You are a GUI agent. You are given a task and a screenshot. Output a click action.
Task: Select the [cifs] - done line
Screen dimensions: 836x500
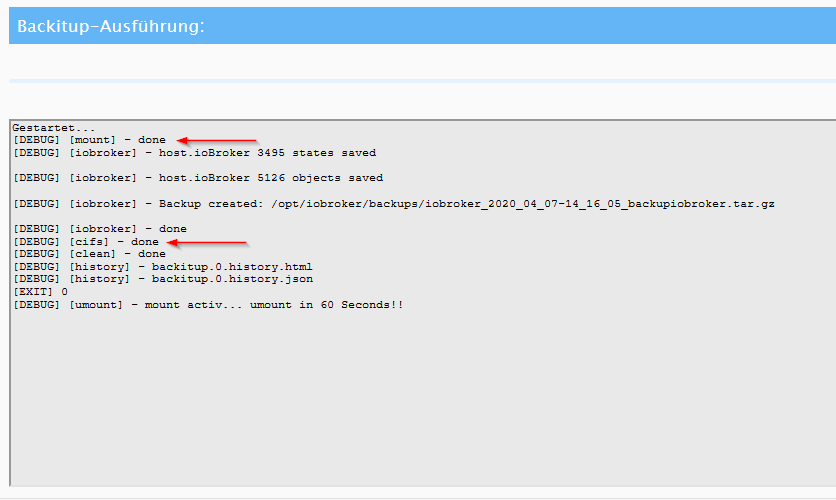[86, 242]
